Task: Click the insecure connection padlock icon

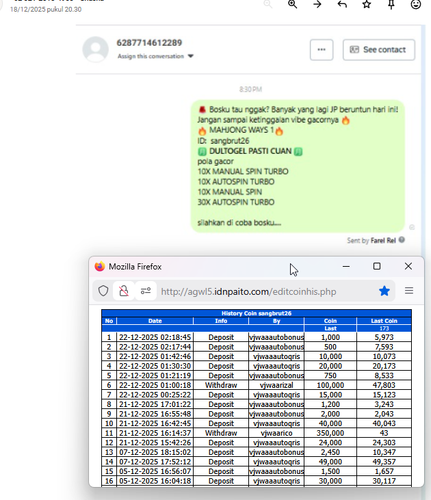Action: click(124, 291)
